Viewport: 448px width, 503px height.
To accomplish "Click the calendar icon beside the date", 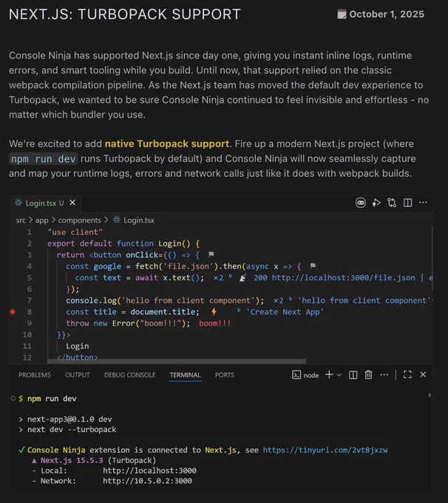I will pos(342,14).
